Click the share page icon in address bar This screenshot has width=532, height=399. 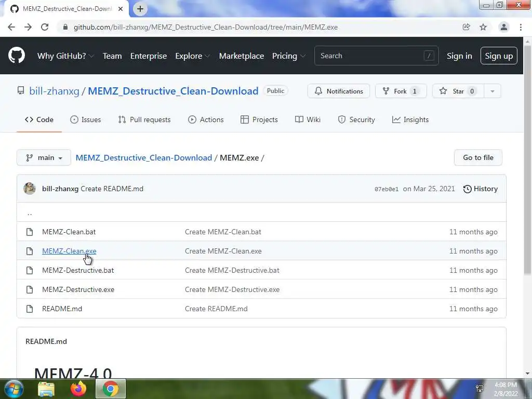pos(467,27)
